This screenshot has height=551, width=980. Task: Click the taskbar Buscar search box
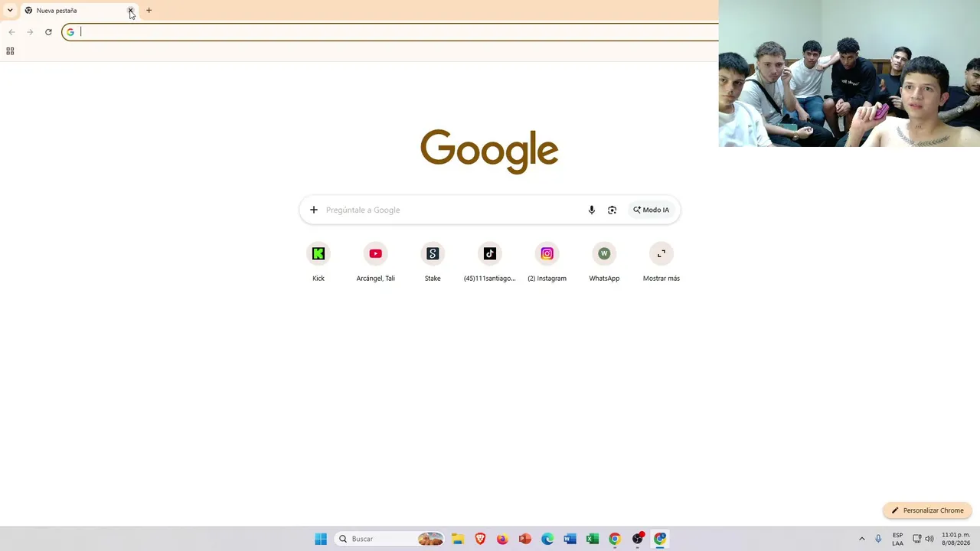390,539
